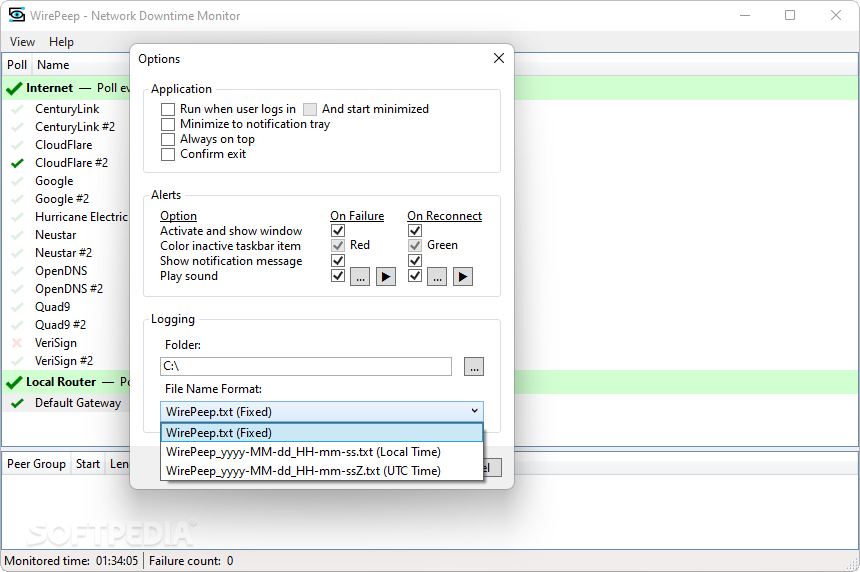Select the VeriSign #2 row
This screenshot has width=860, height=572.
(x=64, y=361)
